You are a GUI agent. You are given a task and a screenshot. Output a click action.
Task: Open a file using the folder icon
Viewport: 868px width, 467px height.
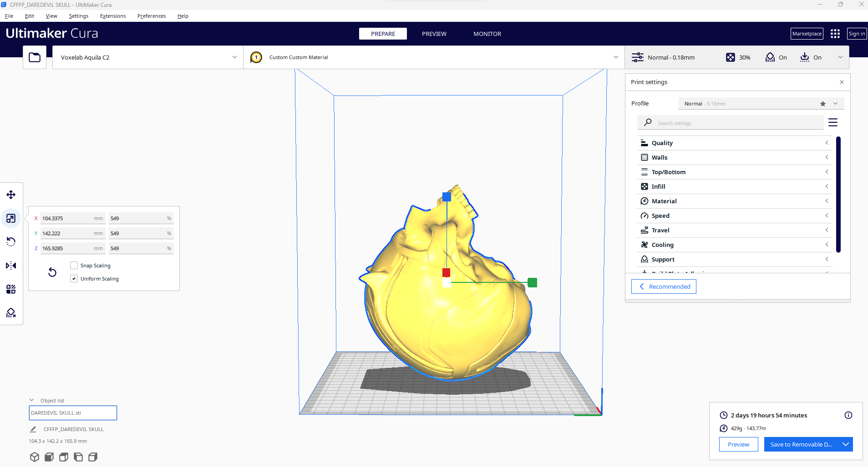pyautogui.click(x=35, y=57)
